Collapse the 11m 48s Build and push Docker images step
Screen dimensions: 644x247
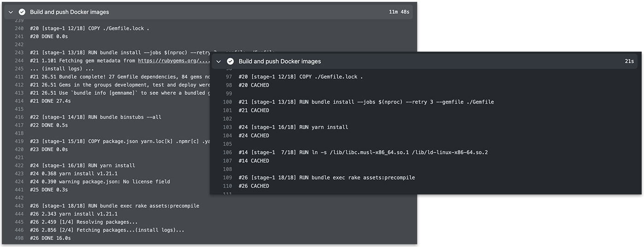pyautogui.click(x=11, y=12)
